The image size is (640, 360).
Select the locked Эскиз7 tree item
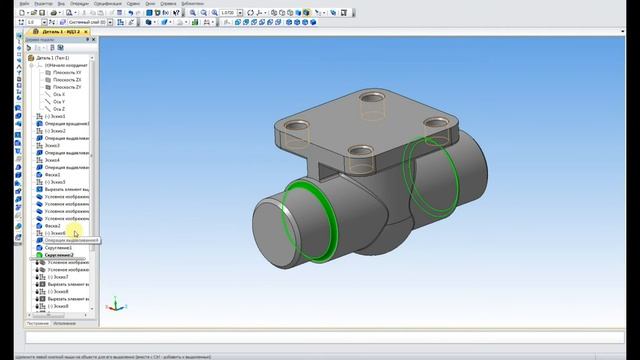[x=58, y=277]
